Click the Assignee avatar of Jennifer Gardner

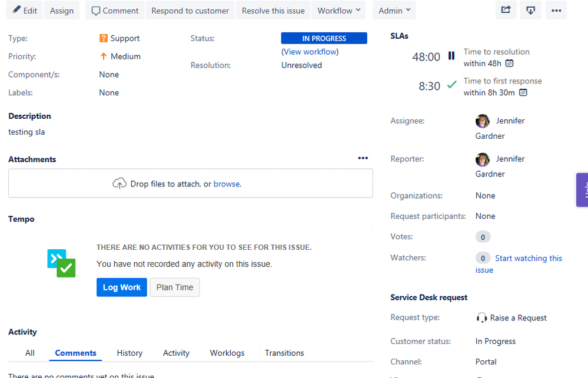pos(483,121)
